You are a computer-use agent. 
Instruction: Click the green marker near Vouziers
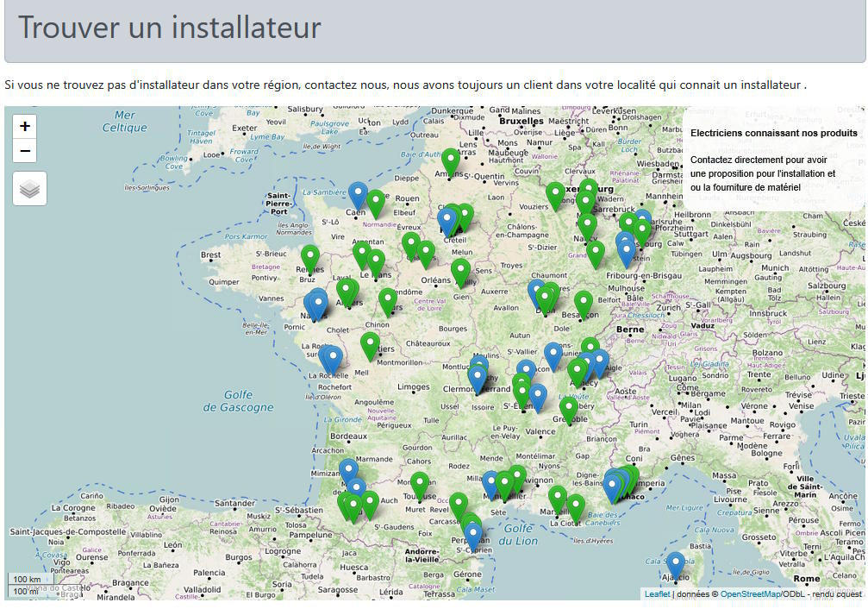[555, 196]
